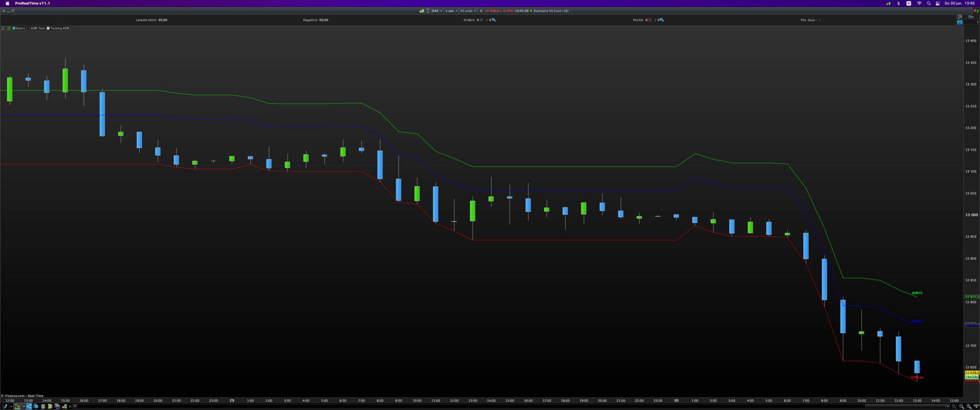Click the Dagwinst €0,00 value
The image size is (980, 410).
pyautogui.click(x=323, y=20)
